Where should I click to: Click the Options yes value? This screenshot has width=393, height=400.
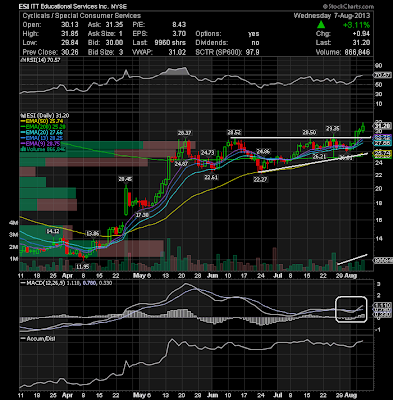click(254, 34)
